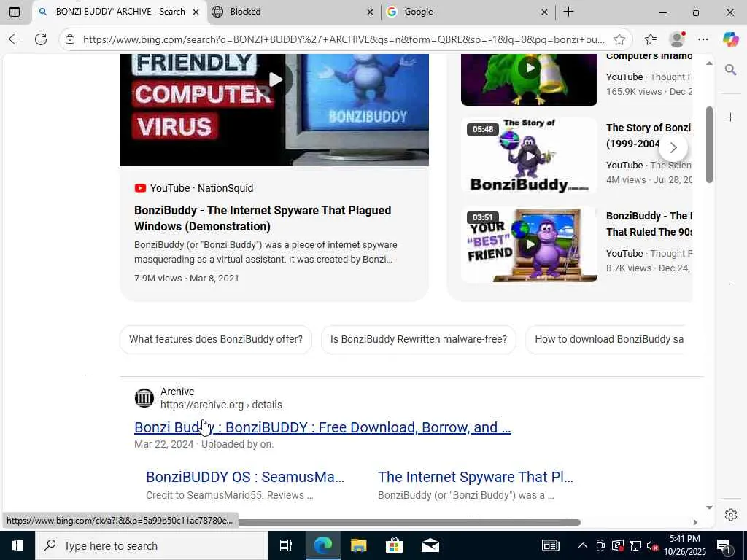
Task: Open Microsoft Store from taskbar
Action: (x=394, y=545)
